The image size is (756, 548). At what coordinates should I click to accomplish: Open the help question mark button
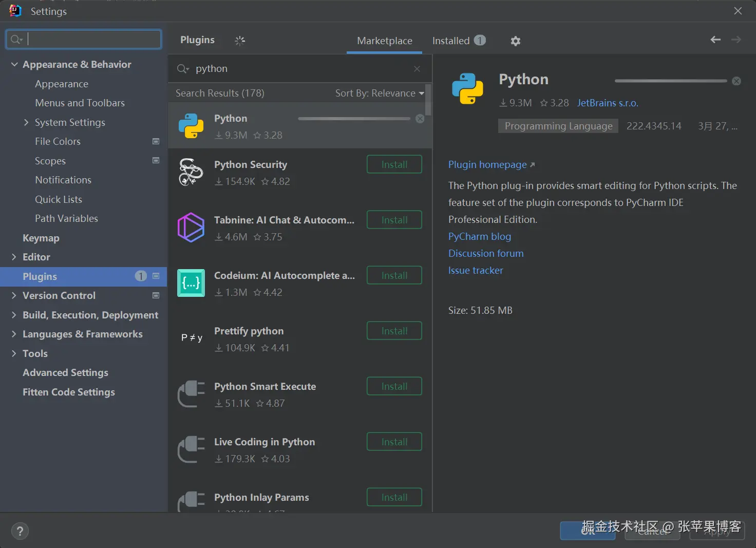[x=20, y=531]
